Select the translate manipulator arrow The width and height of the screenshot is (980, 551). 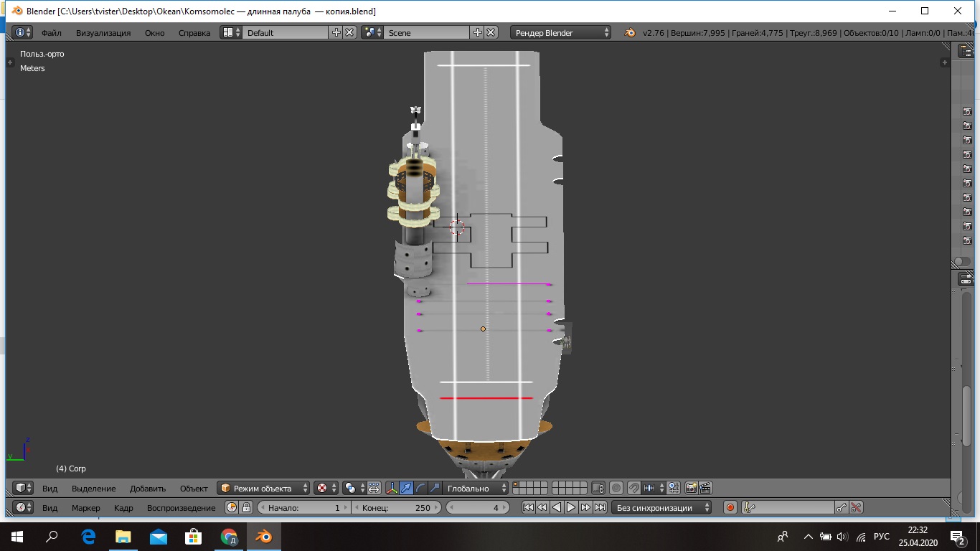click(x=407, y=488)
